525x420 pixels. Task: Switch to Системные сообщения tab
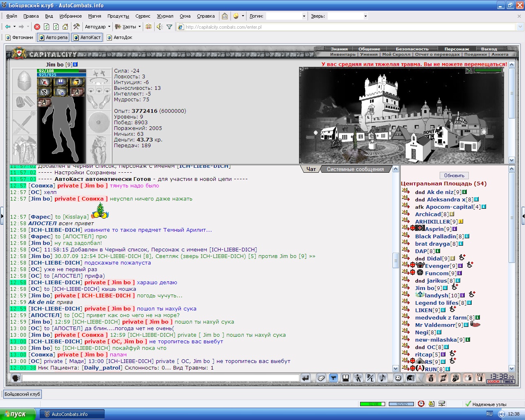(355, 169)
